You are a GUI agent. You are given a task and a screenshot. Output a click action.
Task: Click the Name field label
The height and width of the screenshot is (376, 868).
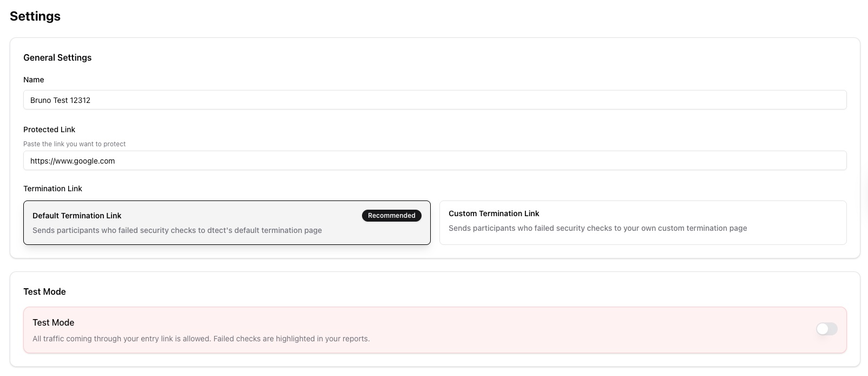[x=34, y=80]
